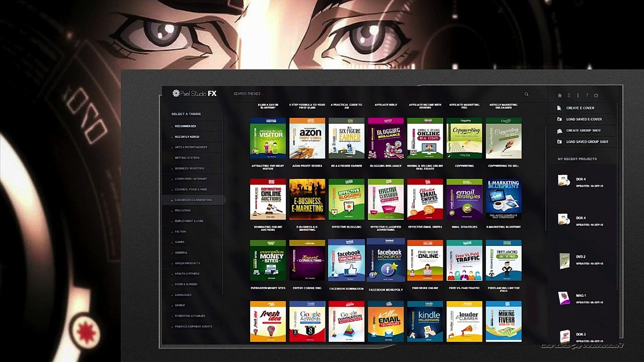Pick the E-Business & E-Marketing cover thumbnail
Image resolution: width=644 pixels, height=362 pixels.
307,200
